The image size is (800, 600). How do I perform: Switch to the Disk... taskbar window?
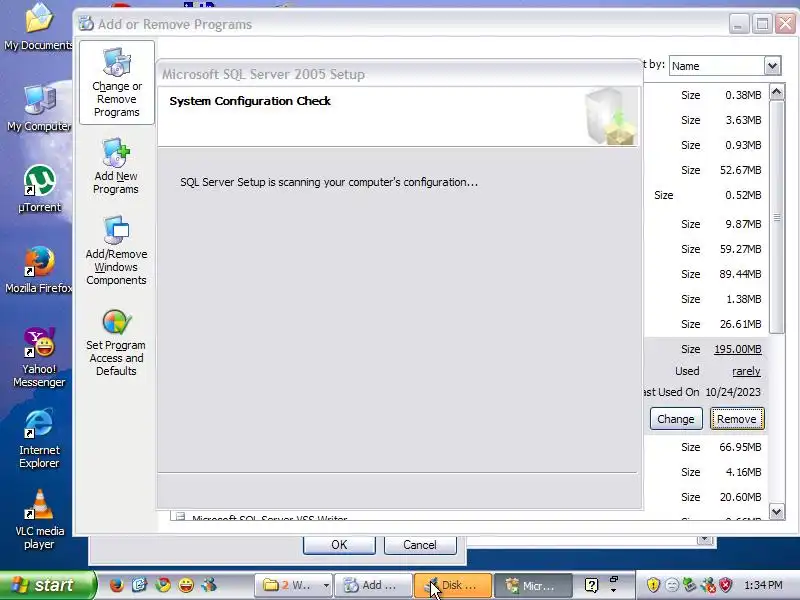(x=453, y=585)
